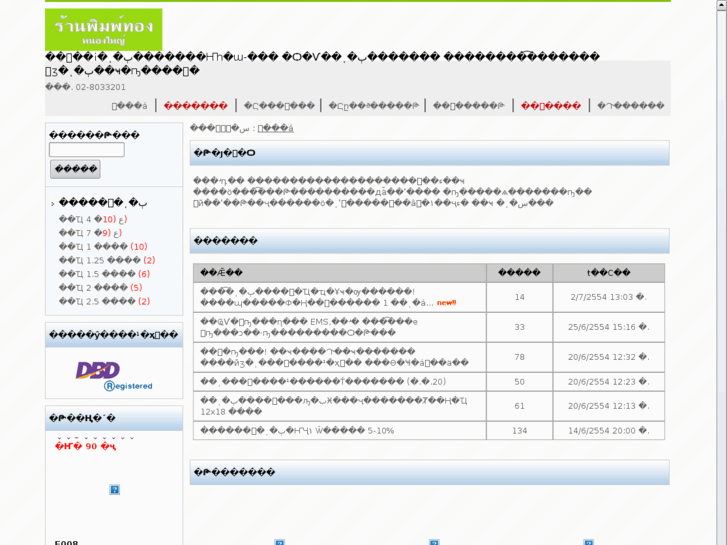The image size is (727, 545).
Task: Open the news item mentioning EMS
Action: point(309,327)
